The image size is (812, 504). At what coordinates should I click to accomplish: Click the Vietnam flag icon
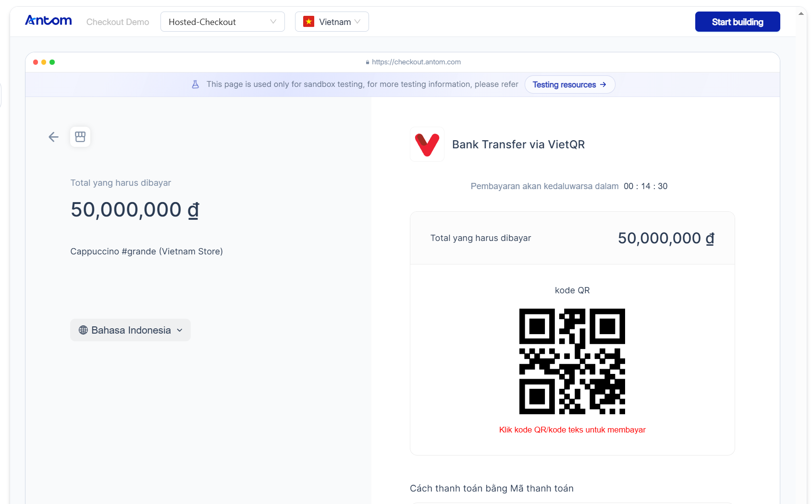(309, 22)
